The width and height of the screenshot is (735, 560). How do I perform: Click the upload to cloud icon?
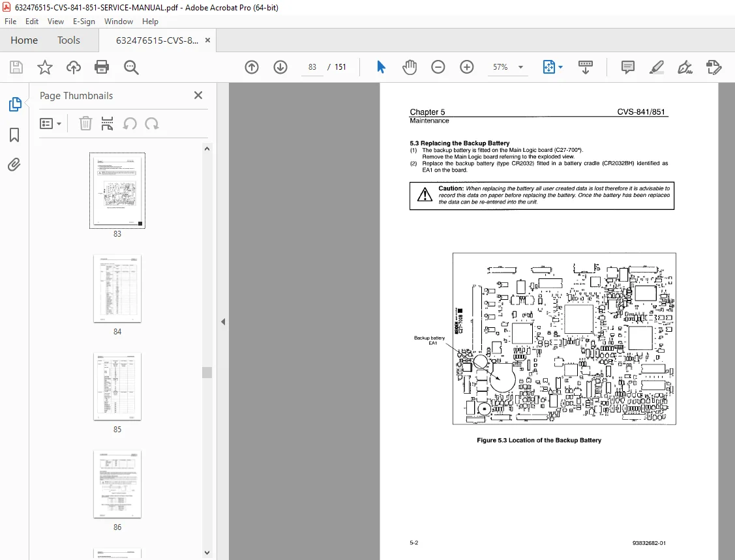pos(74,67)
